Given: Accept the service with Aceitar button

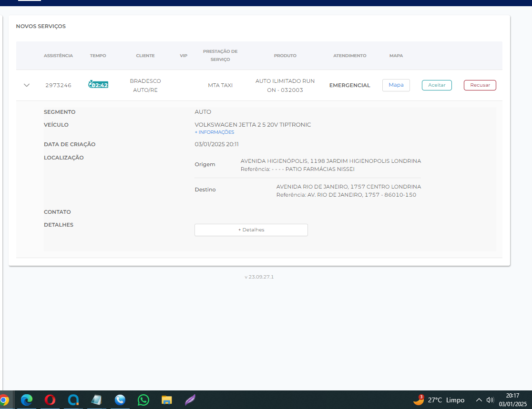Looking at the screenshot, I should [x=437, y=85].
